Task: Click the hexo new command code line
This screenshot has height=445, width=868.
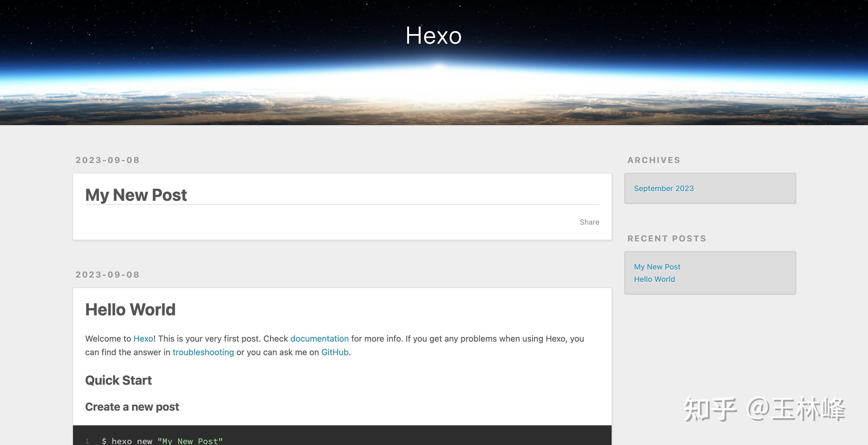Action: [x=162, y=440]
